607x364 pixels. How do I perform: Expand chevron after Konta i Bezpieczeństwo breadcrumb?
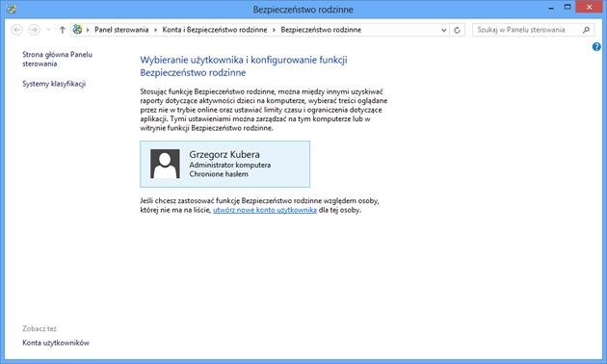click(274, 30)
